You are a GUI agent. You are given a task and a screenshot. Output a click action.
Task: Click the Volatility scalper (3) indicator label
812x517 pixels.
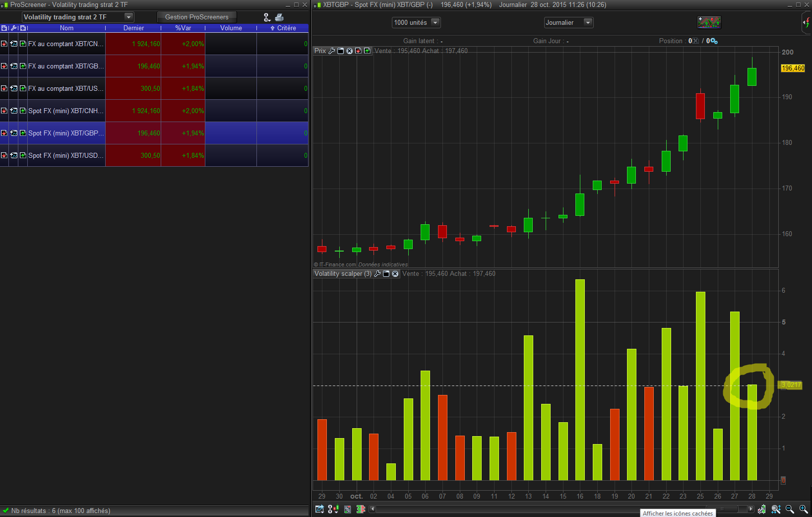[x=343, y=273]
